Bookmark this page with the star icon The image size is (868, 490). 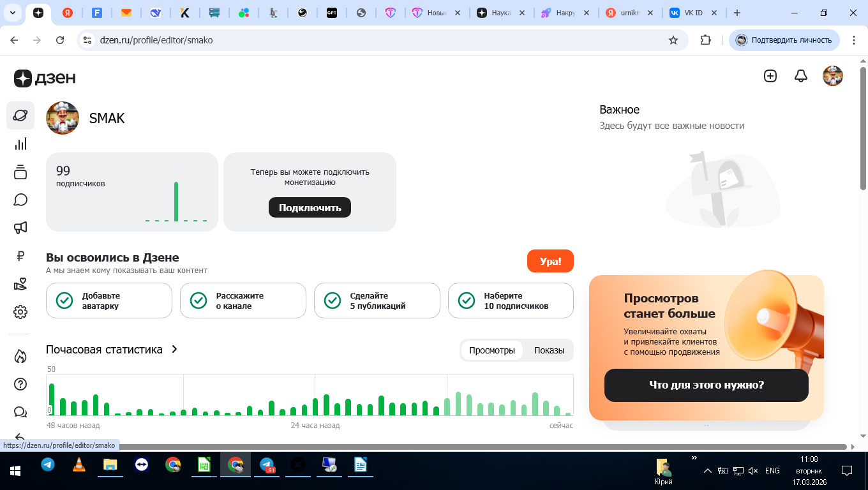pos(673,40)
